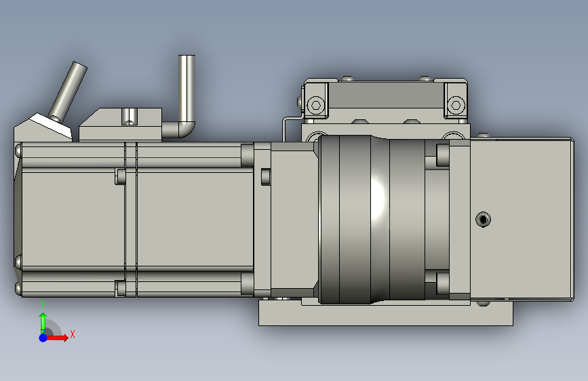Select the plain right-hand cover box
This screenshot has height=381, width=588.
(522, 220)
